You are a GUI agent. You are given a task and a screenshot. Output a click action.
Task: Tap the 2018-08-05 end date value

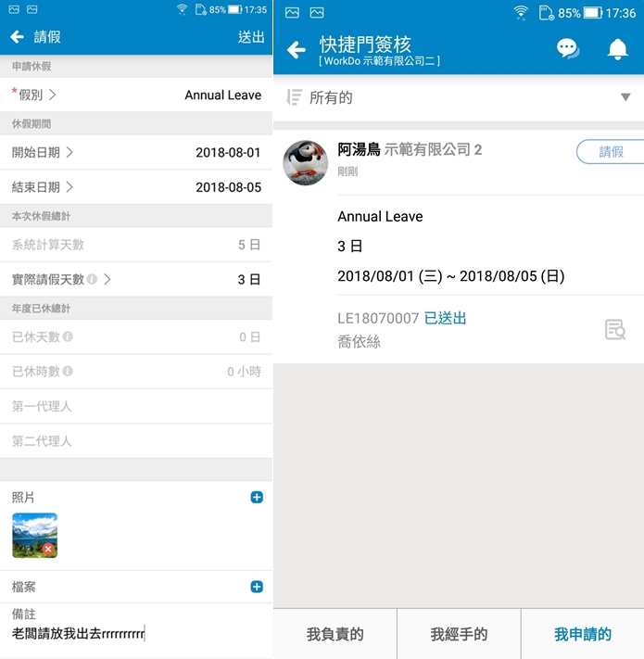coord(228,187)
